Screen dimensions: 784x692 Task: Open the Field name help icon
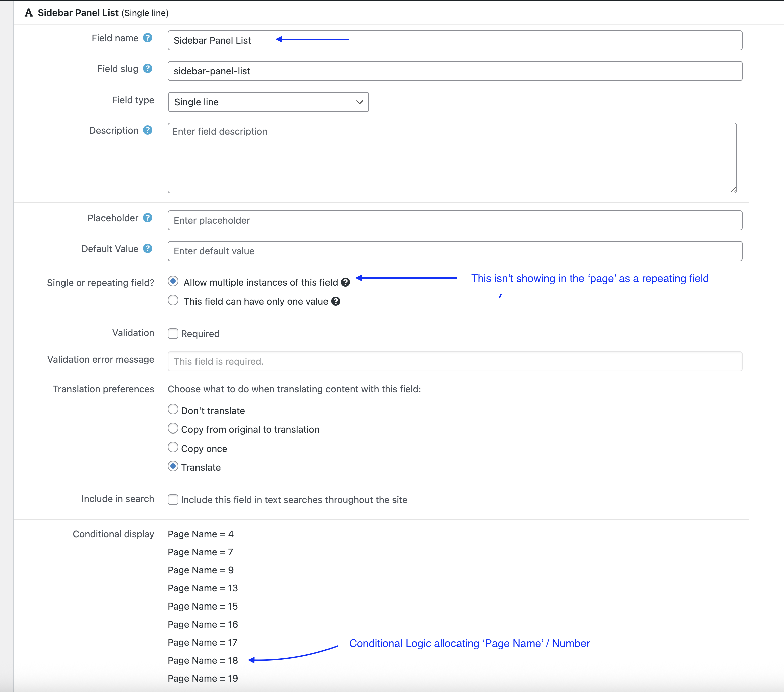click(148, 38)
